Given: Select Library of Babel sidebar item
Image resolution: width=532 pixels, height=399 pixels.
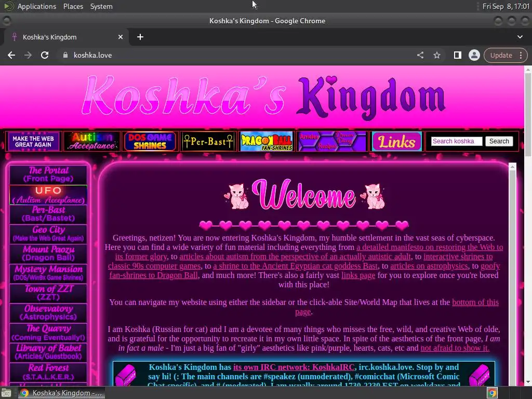Looking at the screenshot, I should coord(48,353).
